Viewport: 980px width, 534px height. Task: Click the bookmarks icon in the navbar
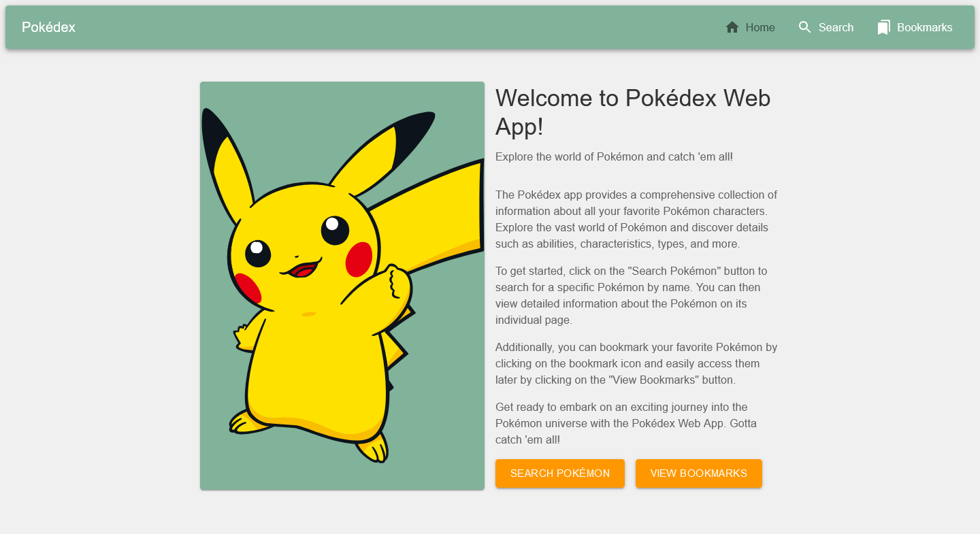click(884, 27)
